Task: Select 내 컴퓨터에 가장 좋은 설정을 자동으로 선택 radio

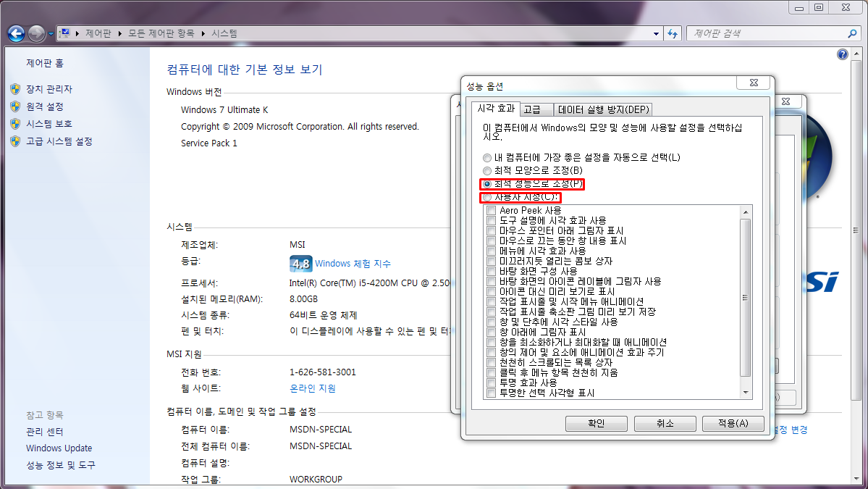Action: 487,157
